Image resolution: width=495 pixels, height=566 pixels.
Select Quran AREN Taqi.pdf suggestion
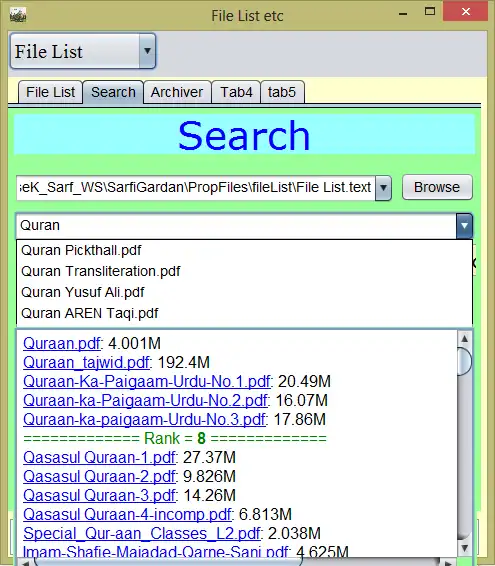[244, 313]
